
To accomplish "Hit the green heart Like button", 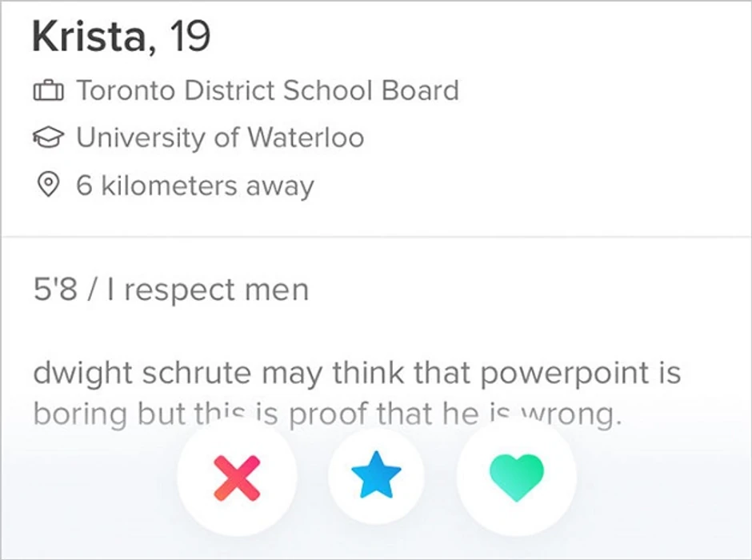I will tap(516, 478).
